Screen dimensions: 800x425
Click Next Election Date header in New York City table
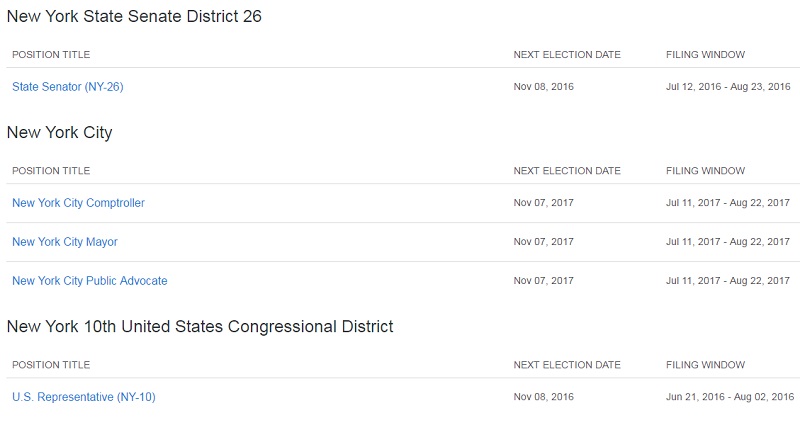point(567,171)
